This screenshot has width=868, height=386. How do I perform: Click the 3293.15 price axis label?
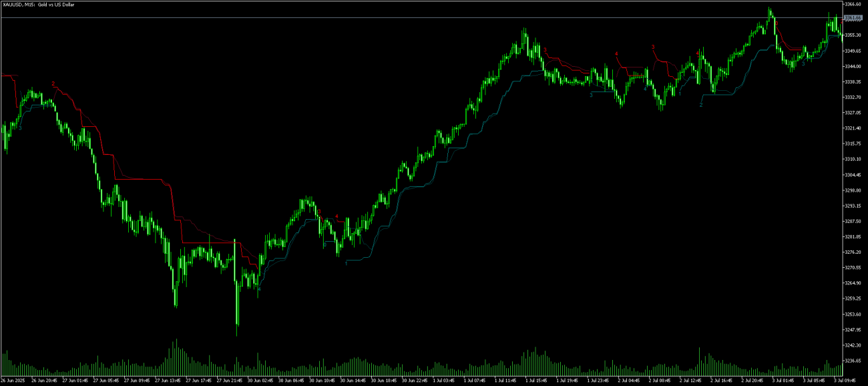854,206
